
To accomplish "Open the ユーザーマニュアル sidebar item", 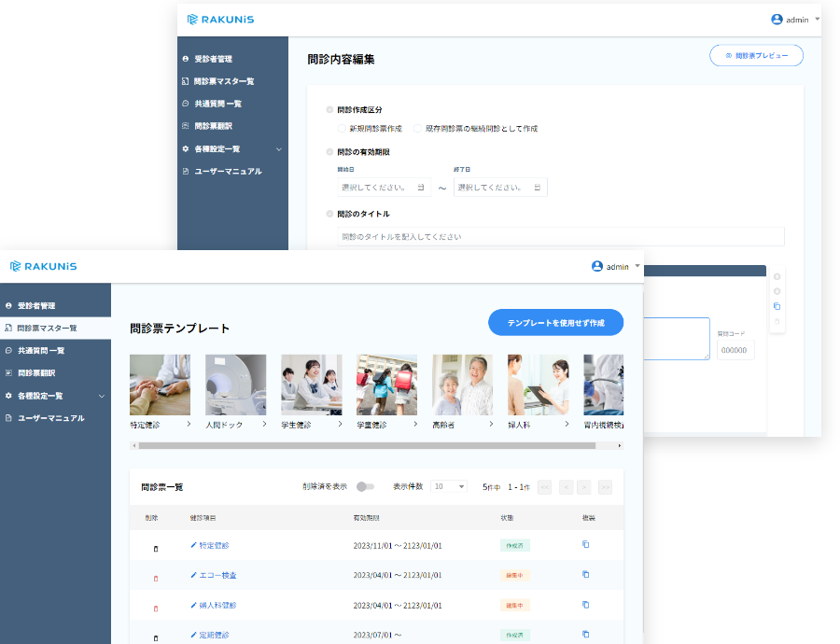I will (50, 417).
